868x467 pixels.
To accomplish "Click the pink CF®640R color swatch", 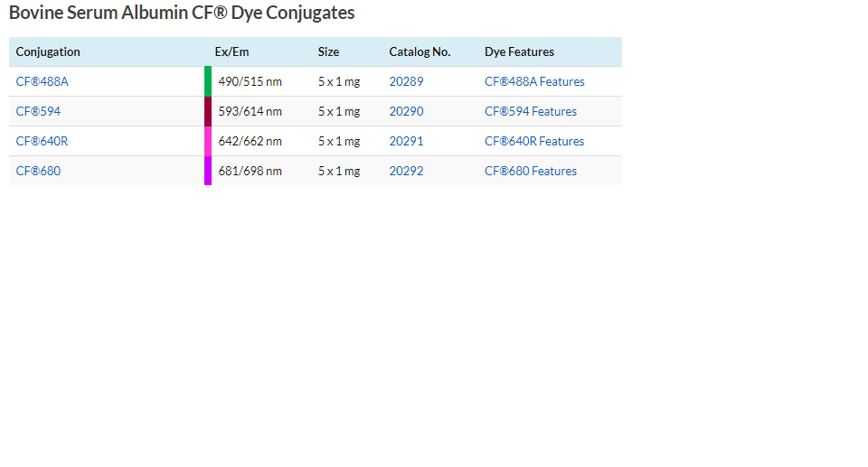I will (x=208, y=141).
